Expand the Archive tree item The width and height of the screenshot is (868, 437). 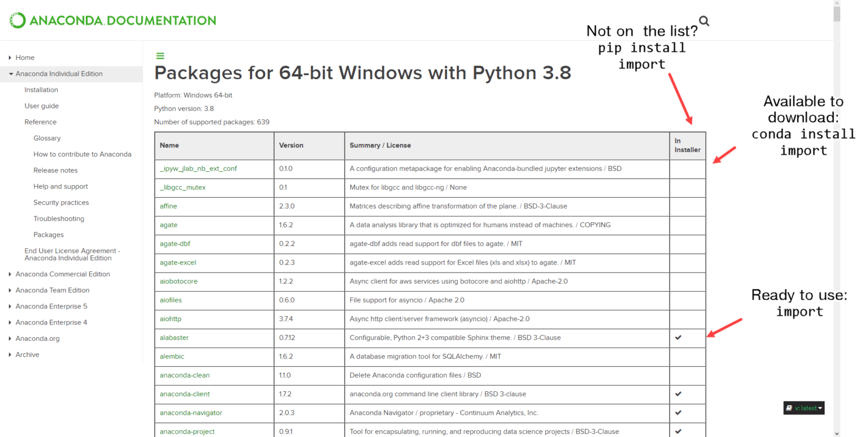10,355
